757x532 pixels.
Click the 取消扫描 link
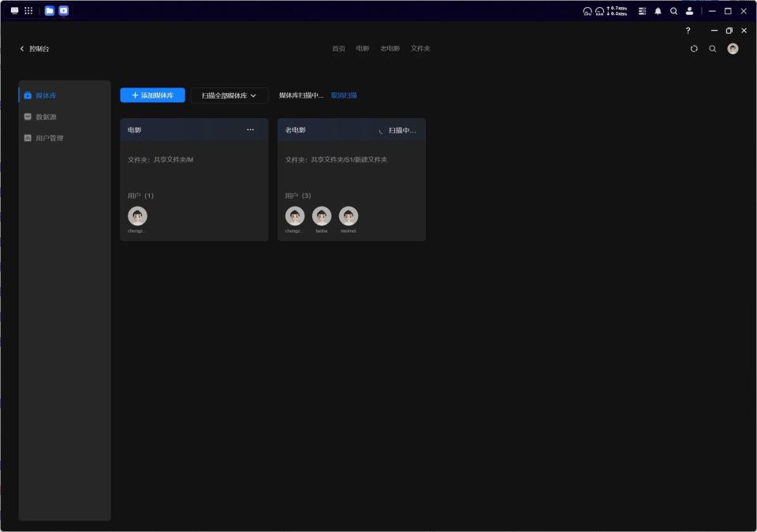[x=344, y=95]
